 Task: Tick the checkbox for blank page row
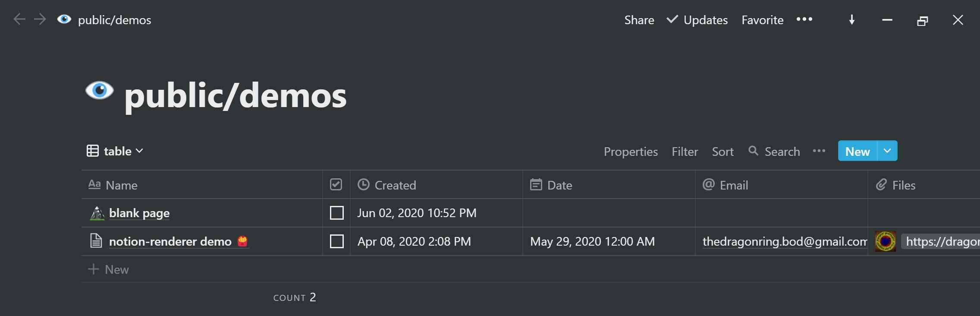[336, 213]
